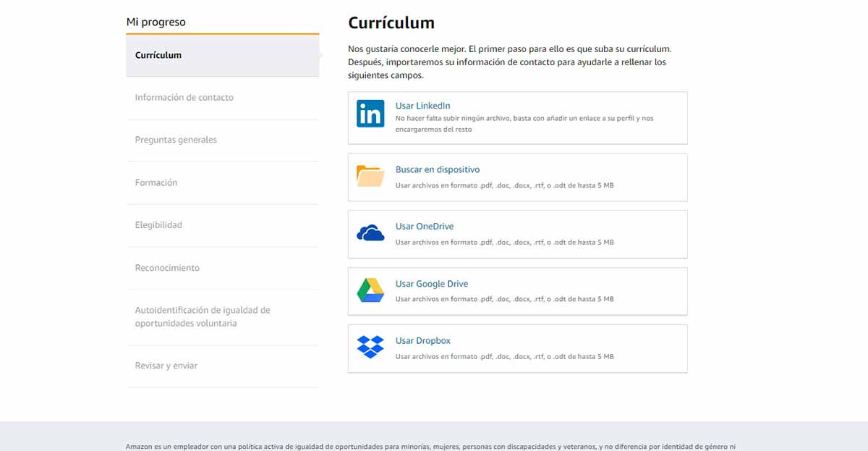868x451 pixels.
Task: Click the OneDrive cloud icon
Action: pos(370,232)
